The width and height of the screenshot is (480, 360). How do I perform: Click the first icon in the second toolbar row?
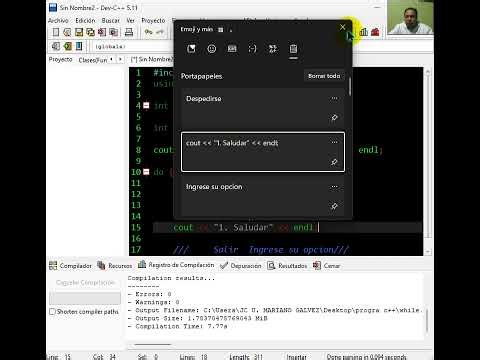[x=56, y=46]
